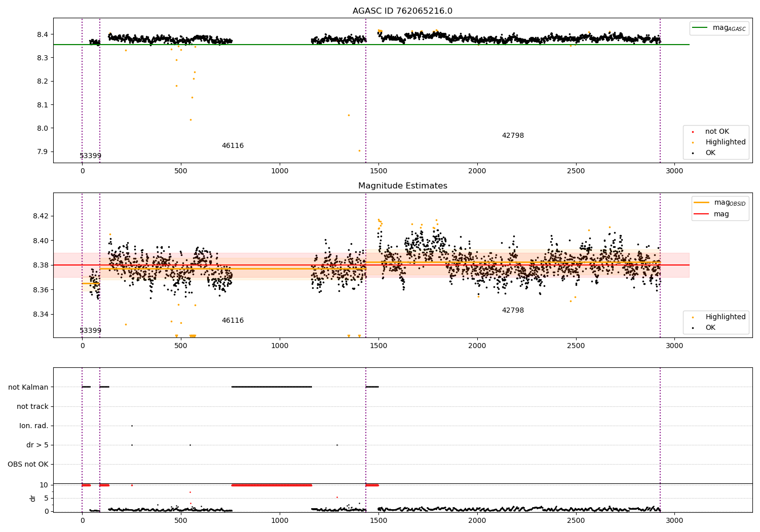Click the rotated 'dr' axis label
The height and width of the screenshot is (532, 760).
click(33, 498)
